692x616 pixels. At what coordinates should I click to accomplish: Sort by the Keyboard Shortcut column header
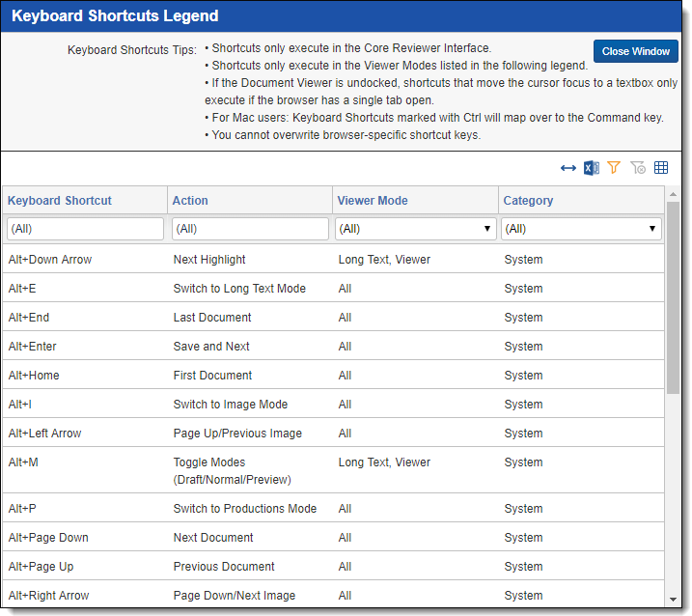tap(60, 201)
